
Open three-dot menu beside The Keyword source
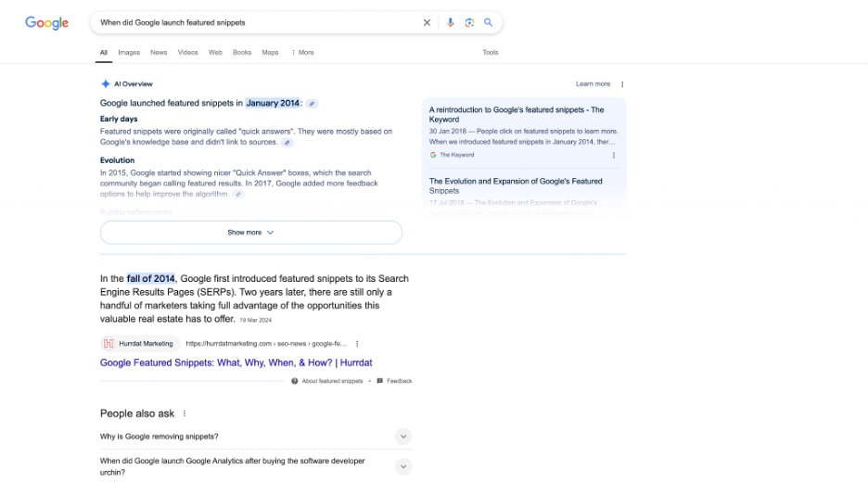613,155
